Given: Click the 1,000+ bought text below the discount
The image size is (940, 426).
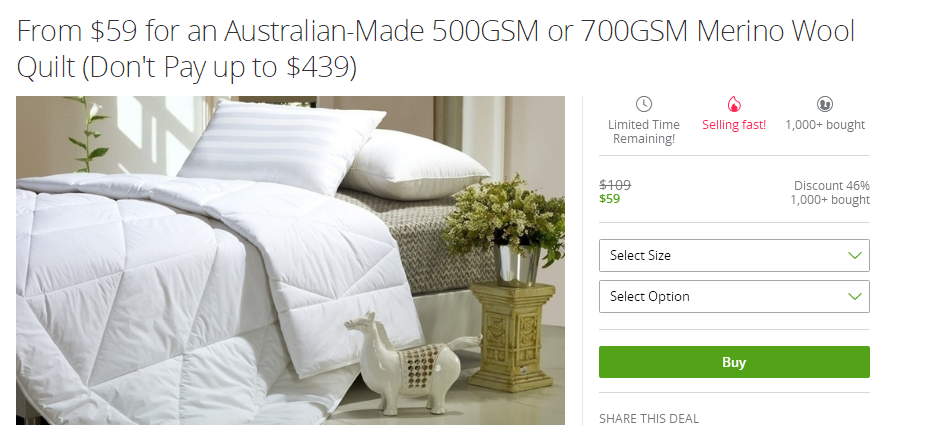Looking at the screenshot, I should pyautogui.click(x=830, y=200).
